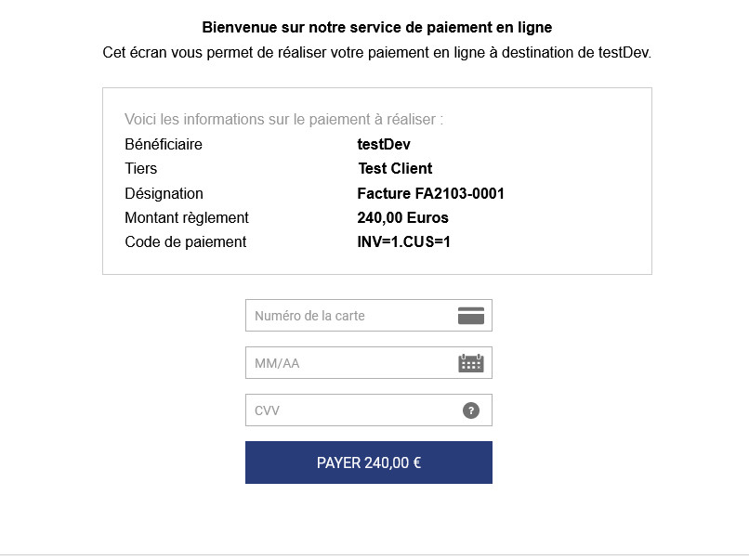Click the Désignation label
Screen dimensions: 749x560
(164, 193)
